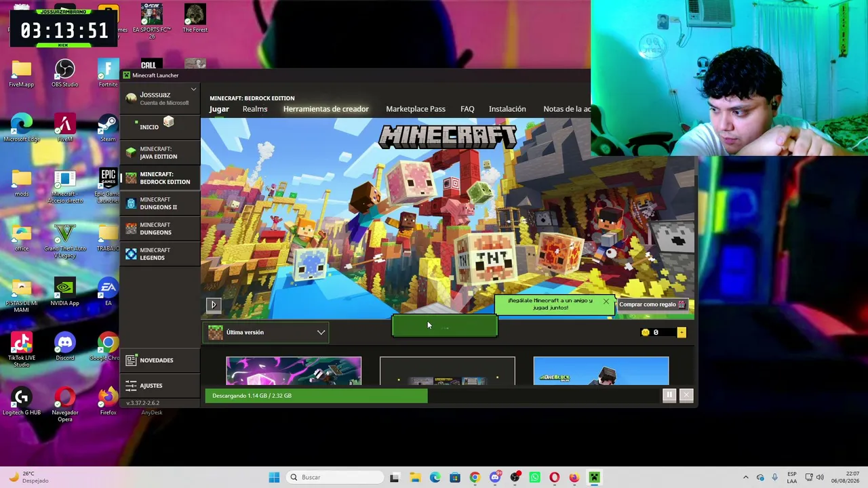Select Minecraft Legends in sidebar
The width and height of the screenshot is (868, 488).
(160, 253)
